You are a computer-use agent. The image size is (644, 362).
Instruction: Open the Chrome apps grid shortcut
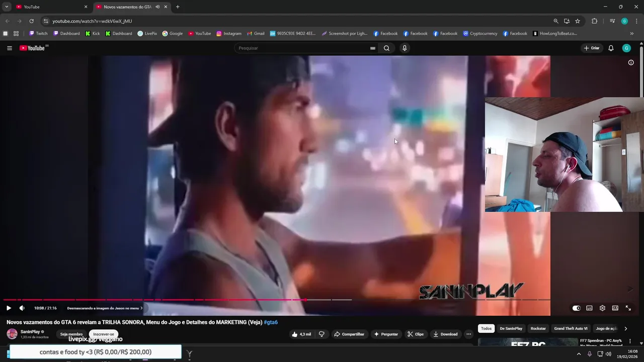[x=16, y=34]
